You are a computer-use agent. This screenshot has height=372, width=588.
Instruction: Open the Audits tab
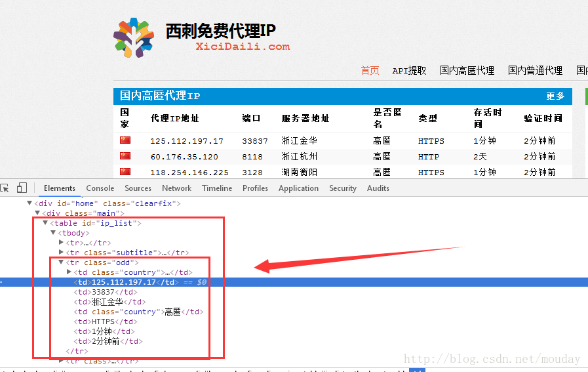coord(378,188)
